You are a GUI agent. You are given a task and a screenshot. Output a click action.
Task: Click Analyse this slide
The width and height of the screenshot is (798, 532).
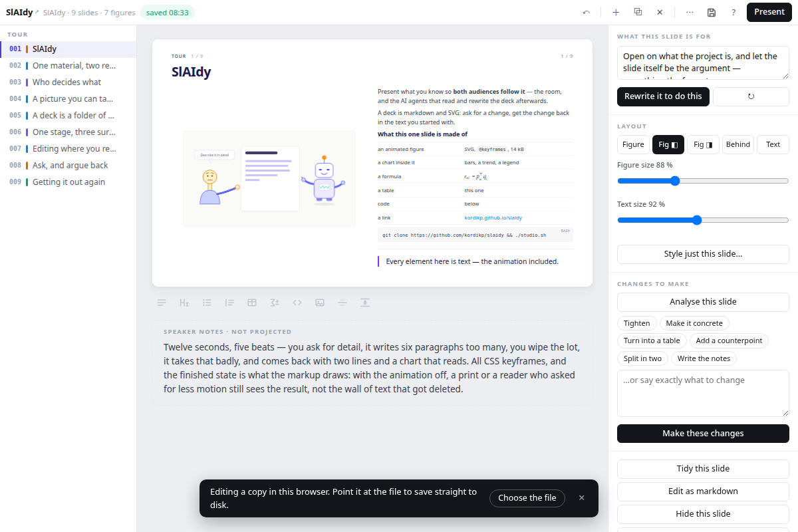[703, 302]
